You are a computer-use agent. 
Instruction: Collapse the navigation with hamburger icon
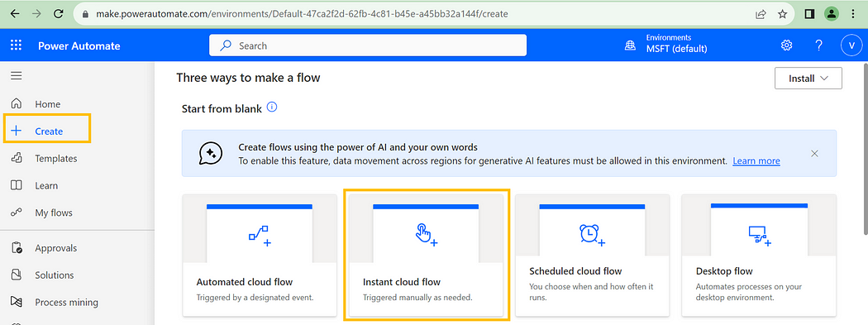tap(17, 75)
